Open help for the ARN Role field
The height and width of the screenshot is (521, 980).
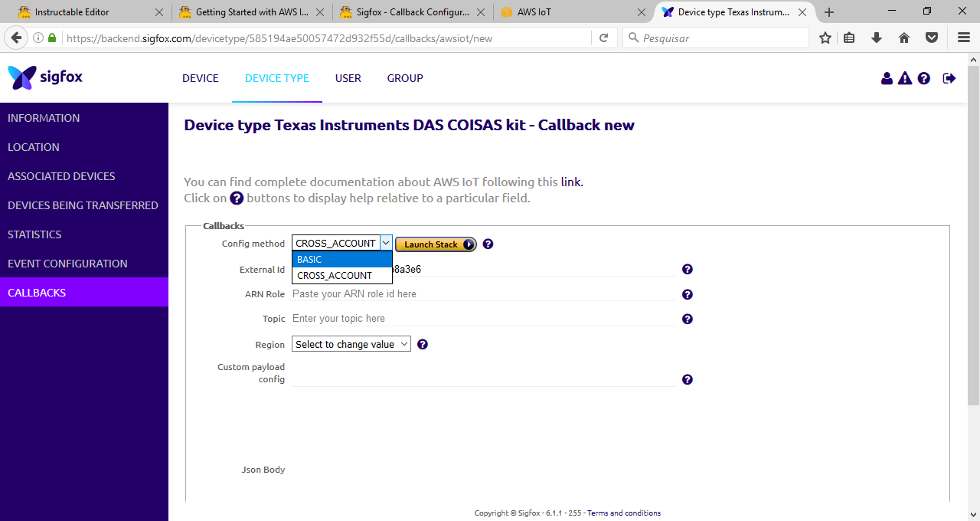(x=687, y=294)
